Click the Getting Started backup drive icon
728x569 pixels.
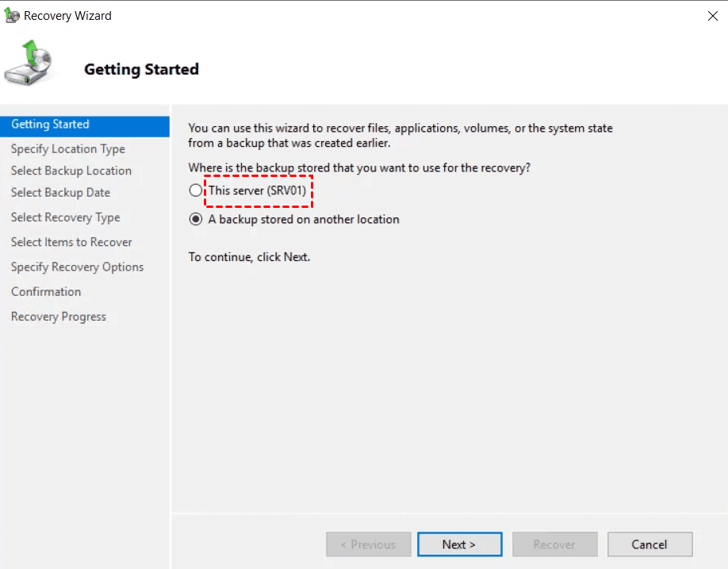coord(30,63)
